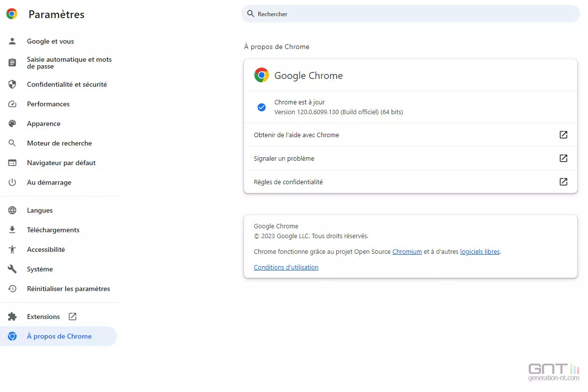The width and height of the screenshot is (588, 392).
Task: Click the shield icon for Confidentialité et sécurité
Action: click(x=12, y=84)
